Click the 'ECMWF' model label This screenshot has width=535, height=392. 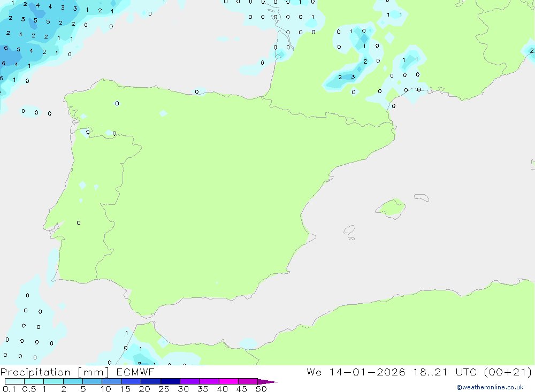(135, 372)
